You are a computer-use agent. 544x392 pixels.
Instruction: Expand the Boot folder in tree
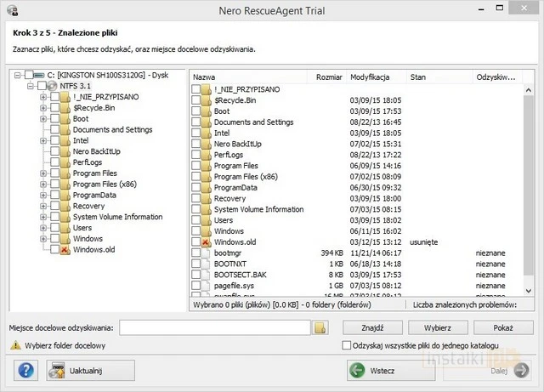[42, 119]
